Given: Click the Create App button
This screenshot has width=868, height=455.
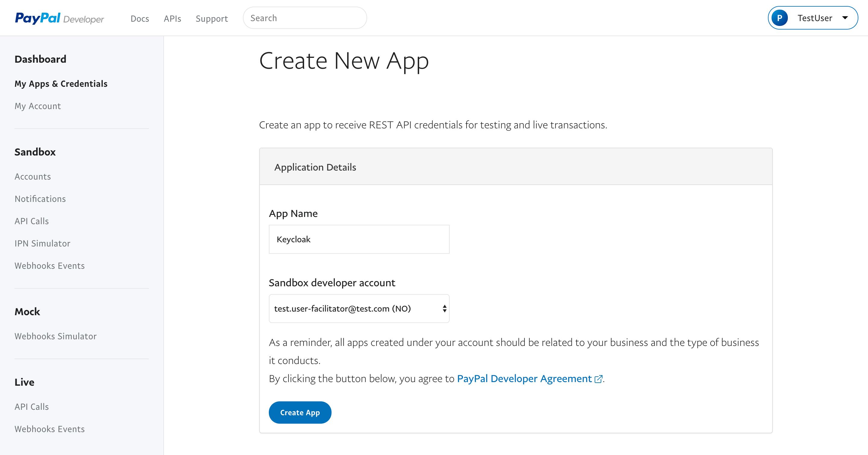Looking at the screenshot, I should (300, 412).
